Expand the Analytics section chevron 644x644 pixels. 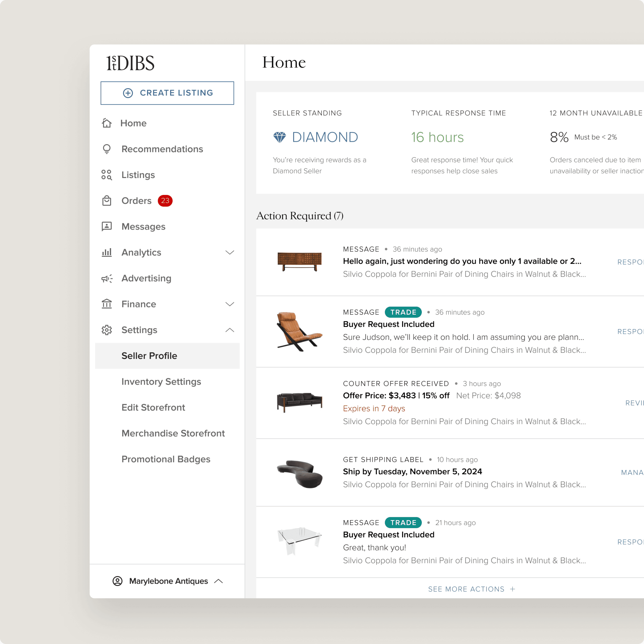230,252
